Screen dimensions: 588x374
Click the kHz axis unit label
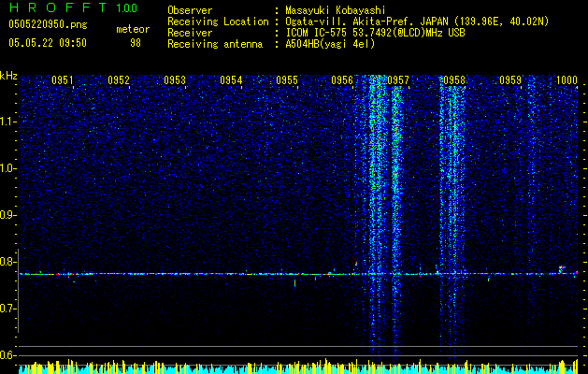(8, 76)
